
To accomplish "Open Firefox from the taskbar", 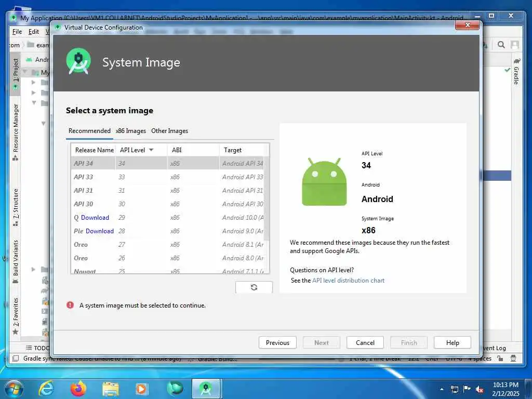I will click(78, 389).
